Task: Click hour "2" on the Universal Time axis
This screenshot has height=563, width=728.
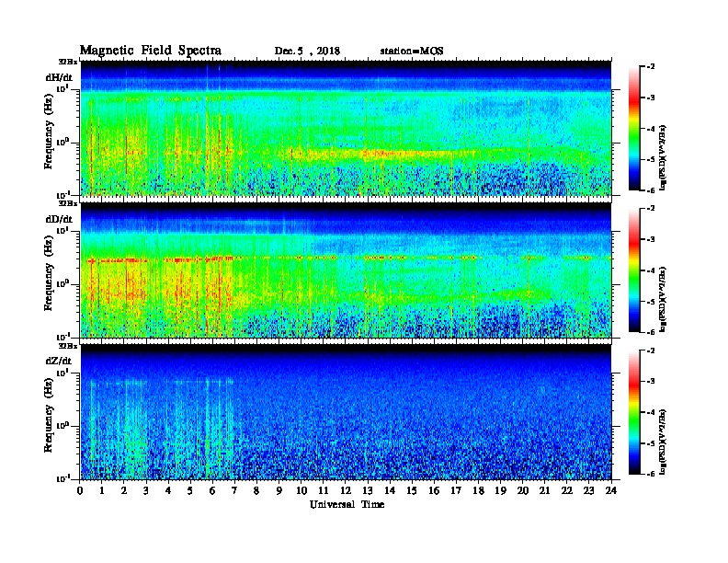Action: (x=124, y=490)
